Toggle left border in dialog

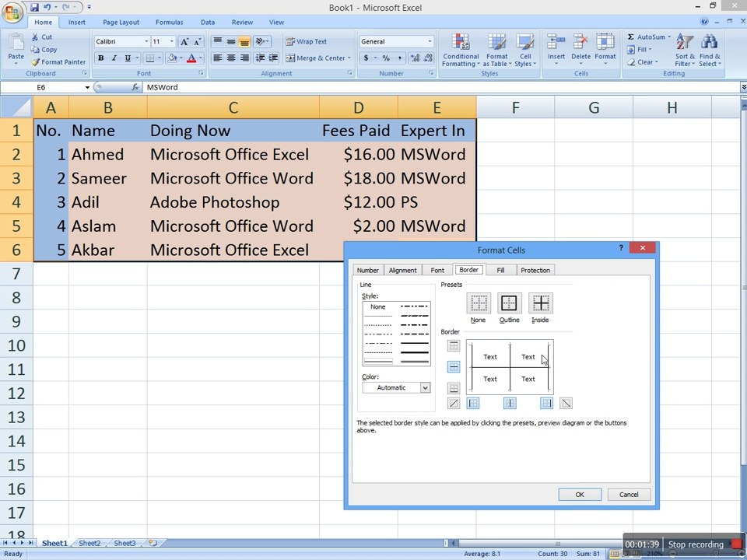pyautogui.click(x=472, y=404)
